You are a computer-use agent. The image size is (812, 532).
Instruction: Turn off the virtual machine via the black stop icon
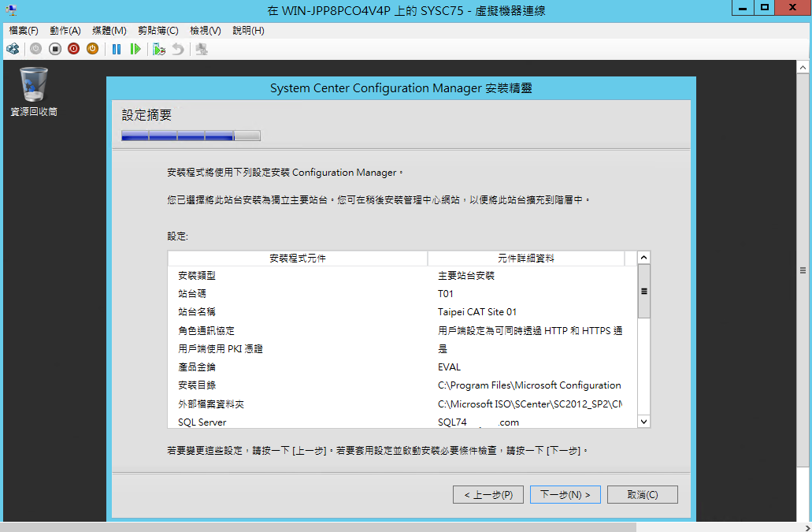55,49
